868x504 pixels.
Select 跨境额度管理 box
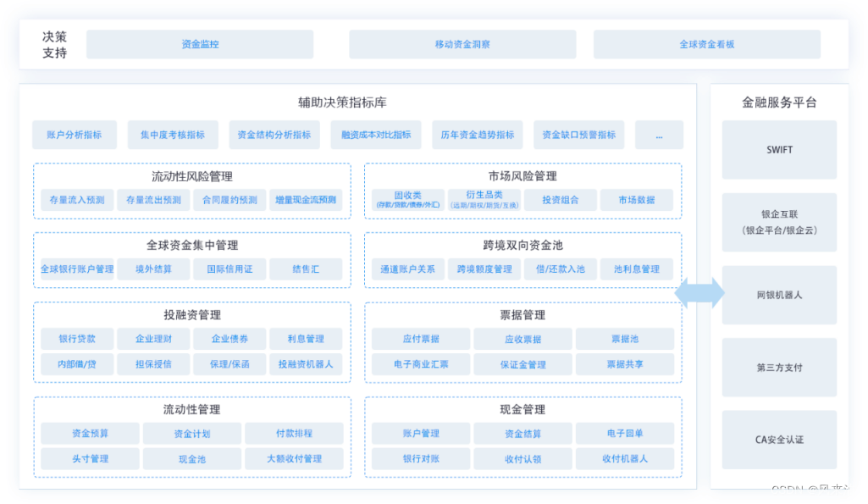click(484, 269)
